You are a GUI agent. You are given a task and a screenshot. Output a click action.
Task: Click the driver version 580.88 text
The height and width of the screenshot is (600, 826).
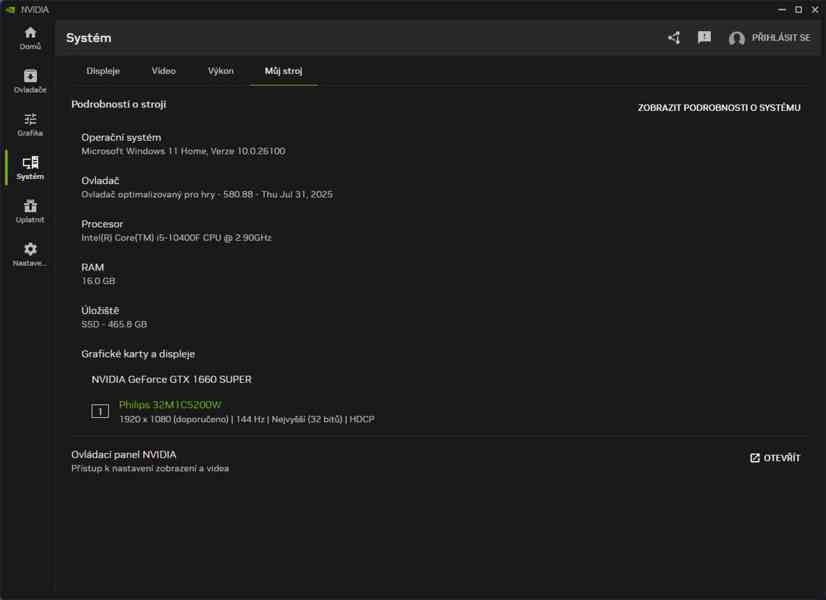207,194
